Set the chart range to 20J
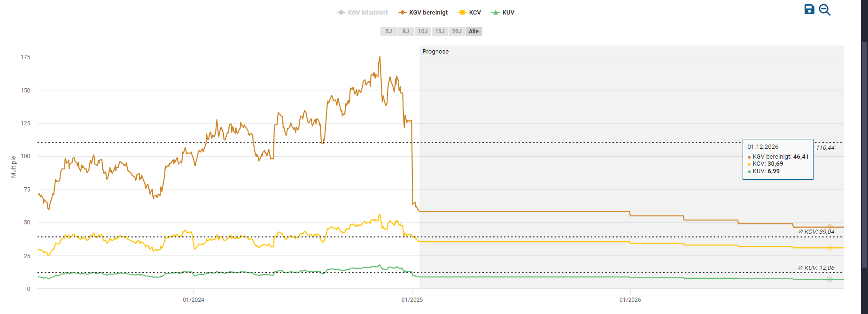Screen dimensions: 868x314 click(457, 31)
